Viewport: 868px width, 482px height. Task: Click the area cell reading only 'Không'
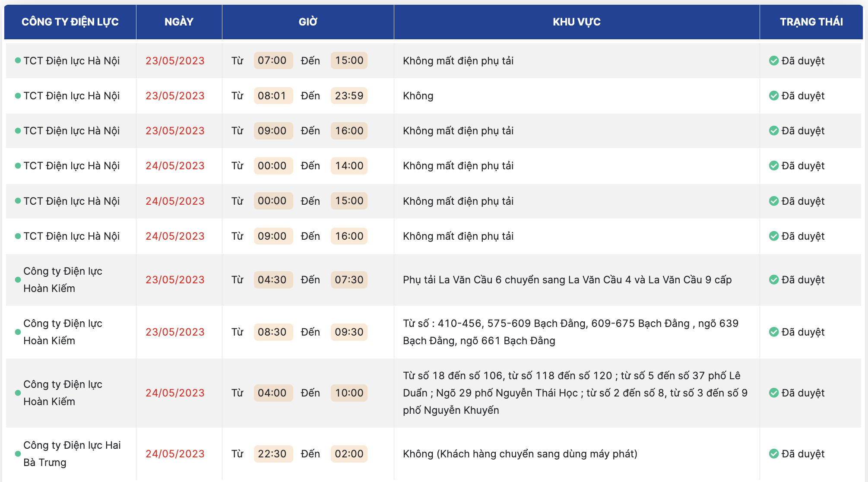[x=418, y=95]
